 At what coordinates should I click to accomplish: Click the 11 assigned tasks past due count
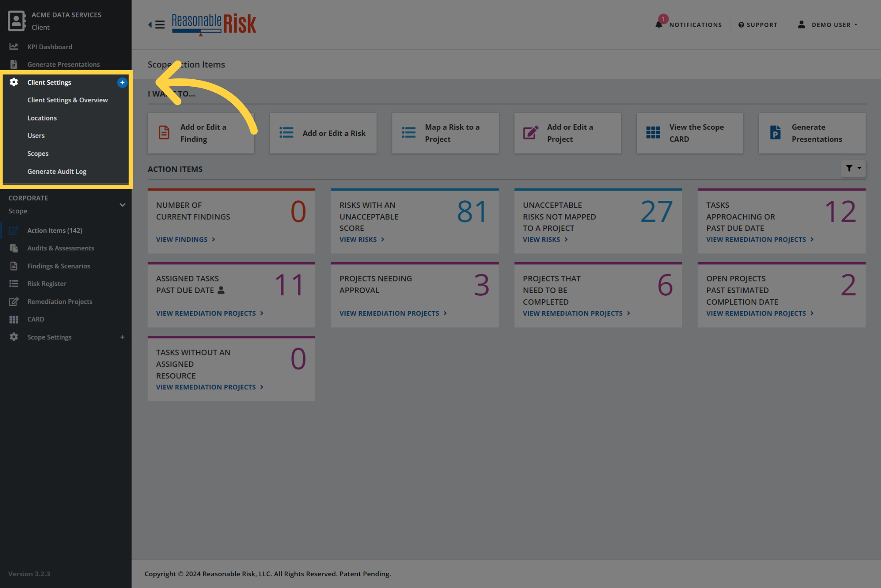289,285
